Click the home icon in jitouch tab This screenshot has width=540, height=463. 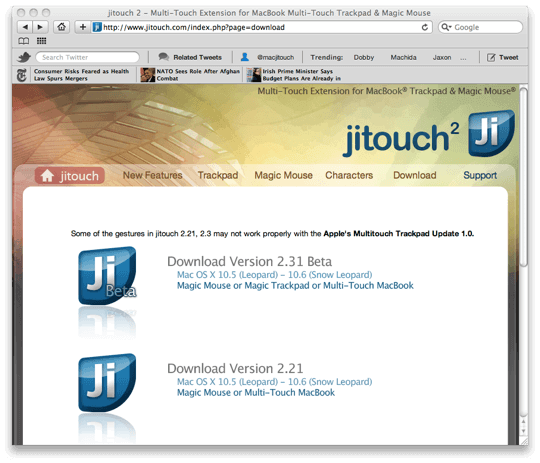47,176
